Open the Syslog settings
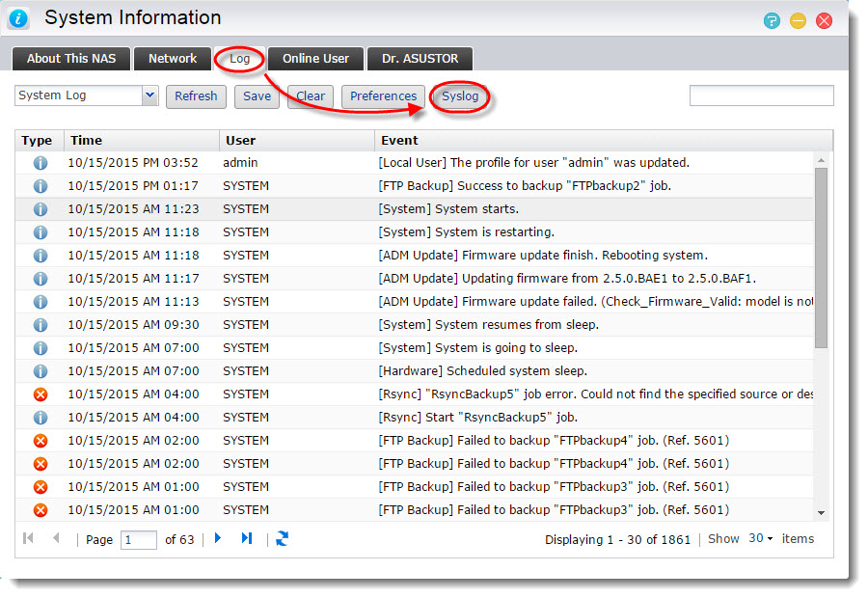Image resolution: width=868 pixels, height=598 pixels. (459, 96)
